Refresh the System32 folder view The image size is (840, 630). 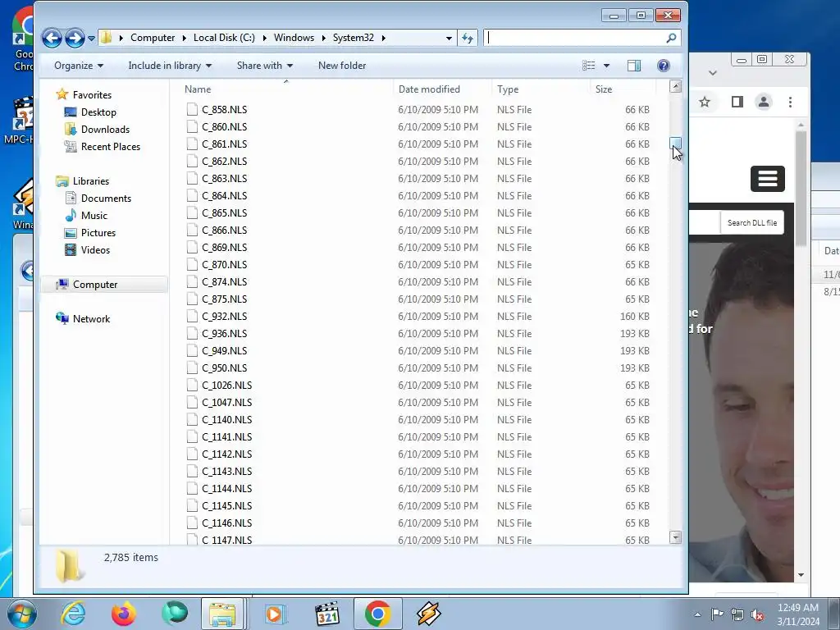[x=468, y=38]
